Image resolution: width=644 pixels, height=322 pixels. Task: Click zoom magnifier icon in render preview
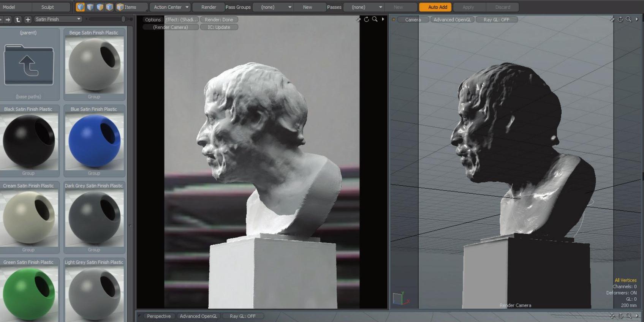pyautogui.click(x=375, y=19)
